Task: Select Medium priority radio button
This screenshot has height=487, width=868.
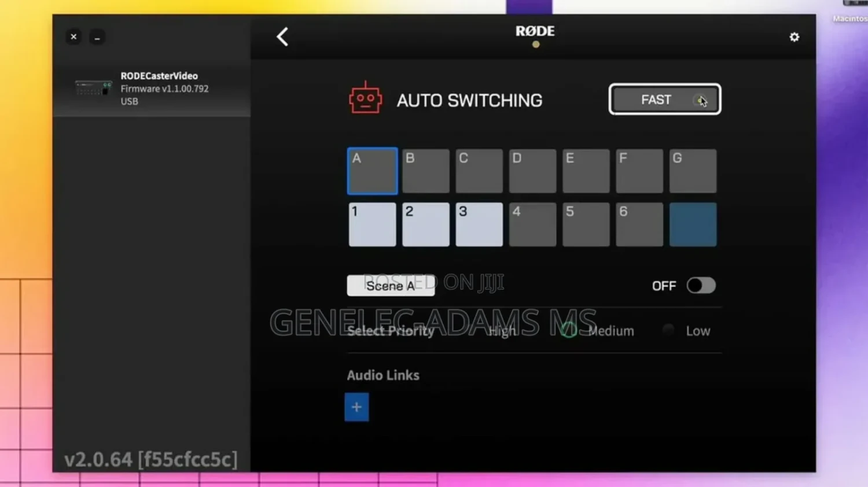Action: click(x=569, y=330)
